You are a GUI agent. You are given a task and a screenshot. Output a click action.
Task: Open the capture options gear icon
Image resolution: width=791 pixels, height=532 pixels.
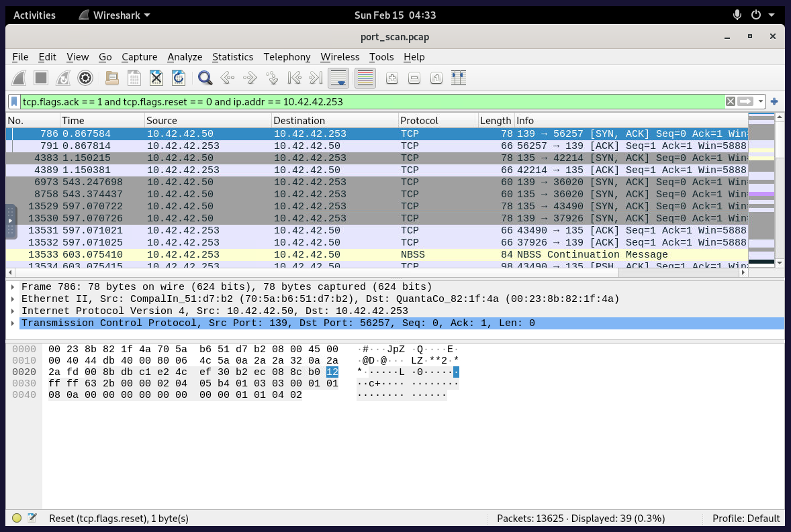(85, 78)
